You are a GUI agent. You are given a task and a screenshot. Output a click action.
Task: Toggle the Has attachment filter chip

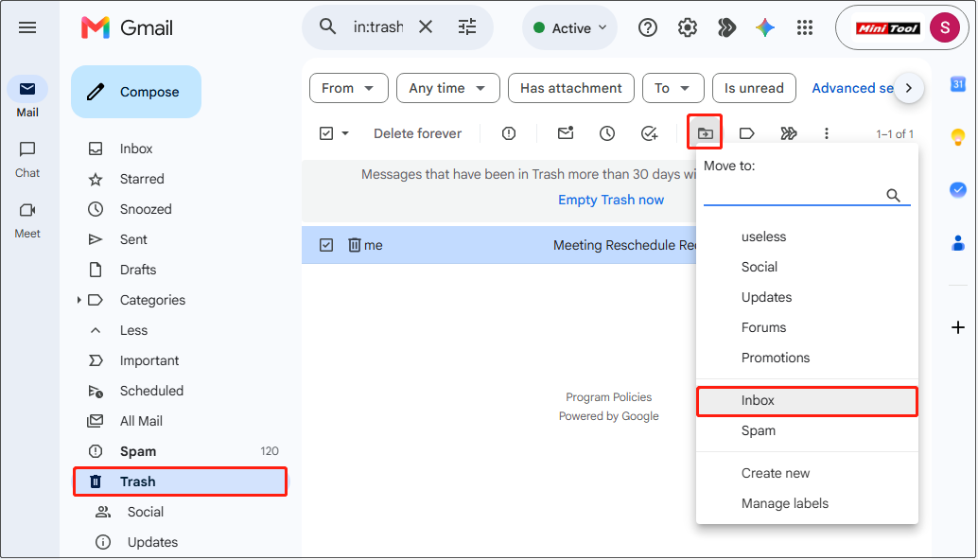click(571, 88)
